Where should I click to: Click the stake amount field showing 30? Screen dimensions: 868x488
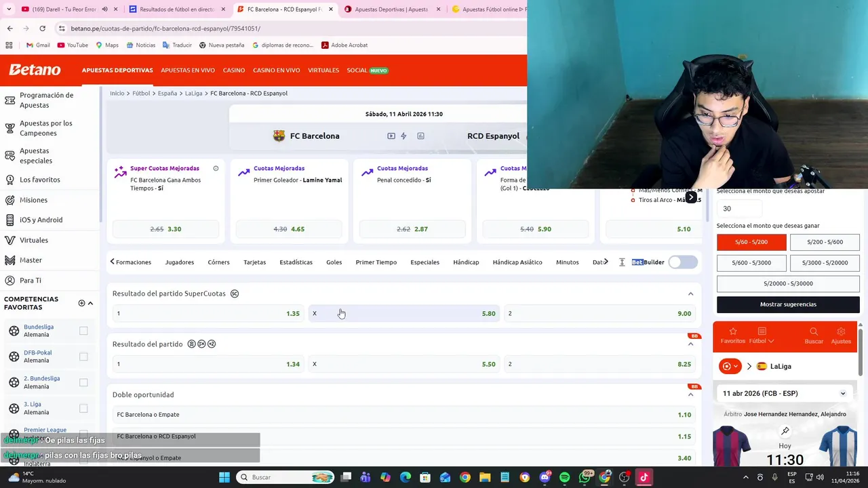click(738, 209)
